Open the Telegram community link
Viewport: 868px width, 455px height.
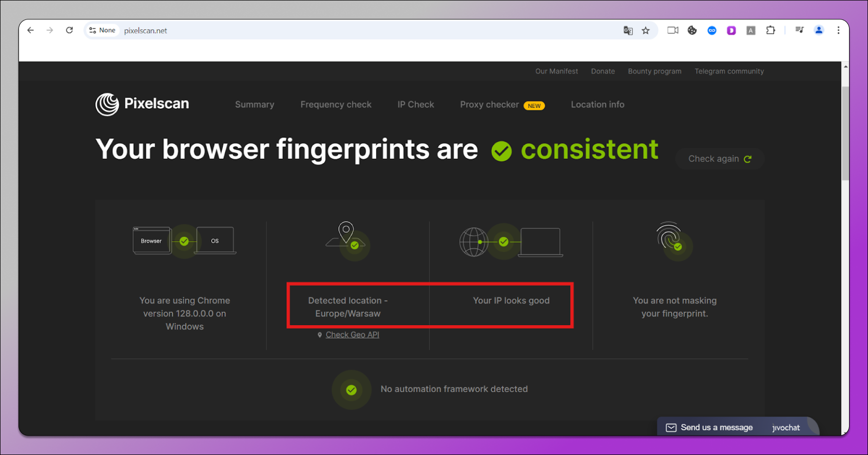729,71
